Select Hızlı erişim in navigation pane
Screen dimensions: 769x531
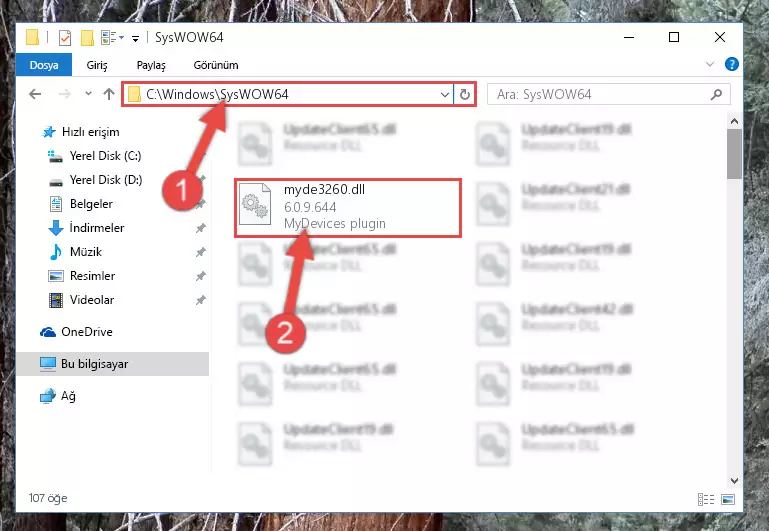90,132
